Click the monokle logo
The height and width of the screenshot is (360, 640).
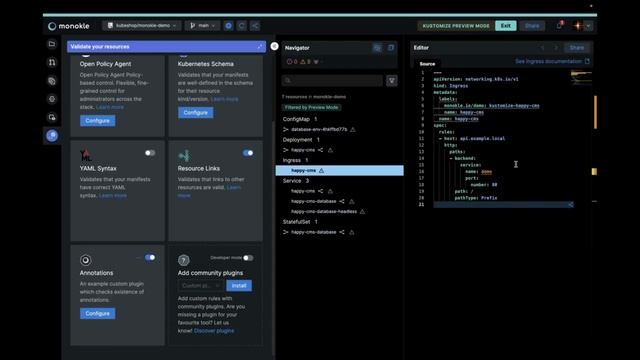(69, 26)
